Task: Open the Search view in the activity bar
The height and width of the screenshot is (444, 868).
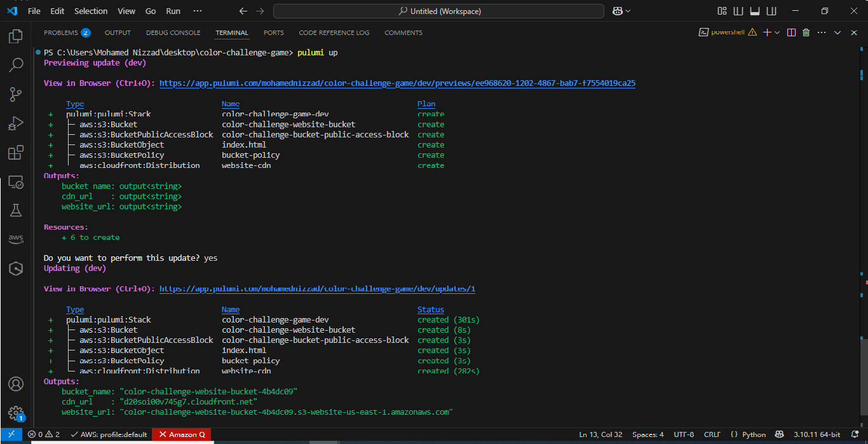Action: (16, 65)
